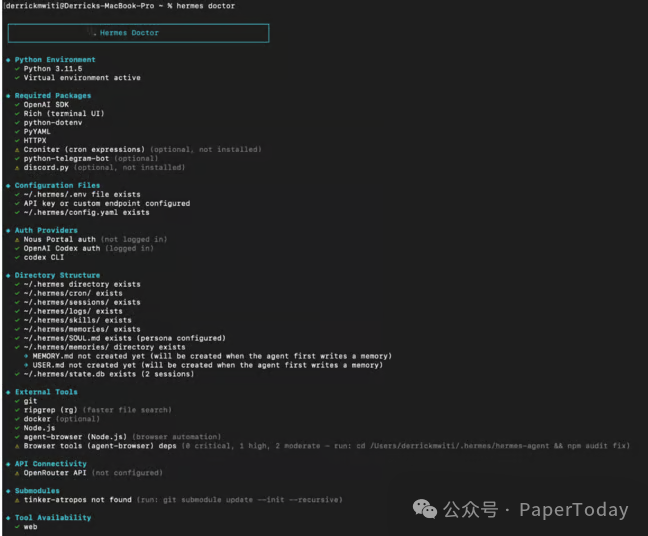The image size is (648, 536).
Task: Click '~/.hermes/.env file exists' line
Action: [x=82, y=195]
